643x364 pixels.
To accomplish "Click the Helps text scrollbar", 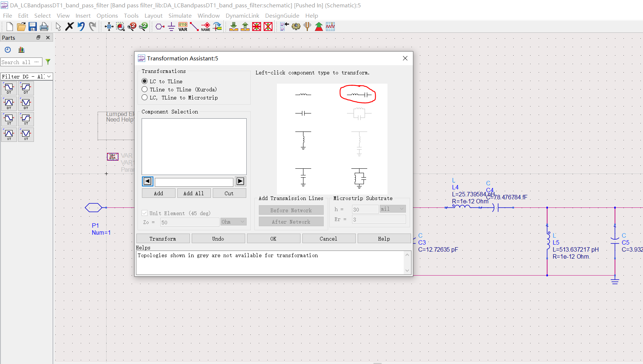I will click(x=407, y=263).
